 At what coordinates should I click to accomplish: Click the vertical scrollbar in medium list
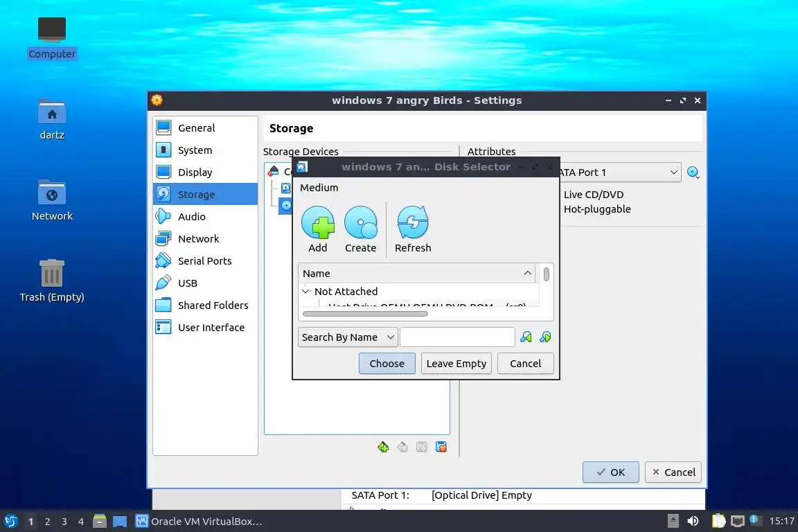546,274
